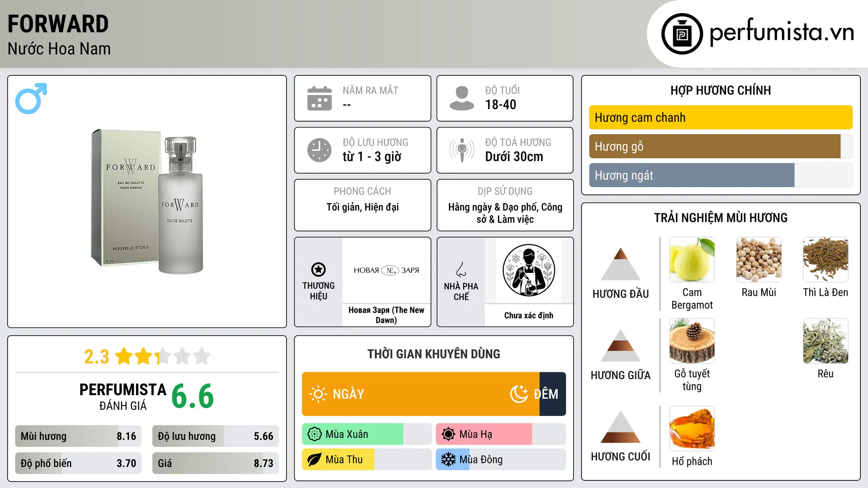Click the Hương giữa pyramid icon

point(620,345)
